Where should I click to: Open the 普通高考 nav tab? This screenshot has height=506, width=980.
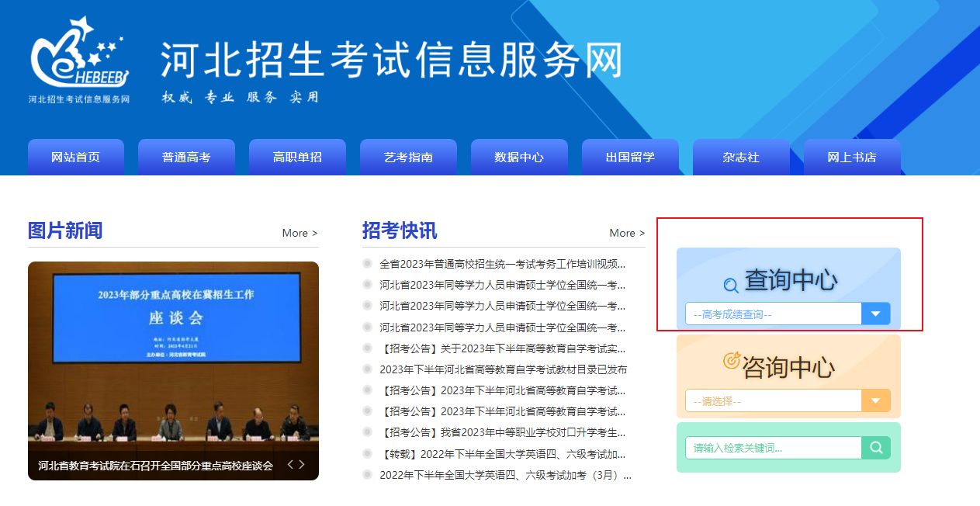(x=186, y=157)
